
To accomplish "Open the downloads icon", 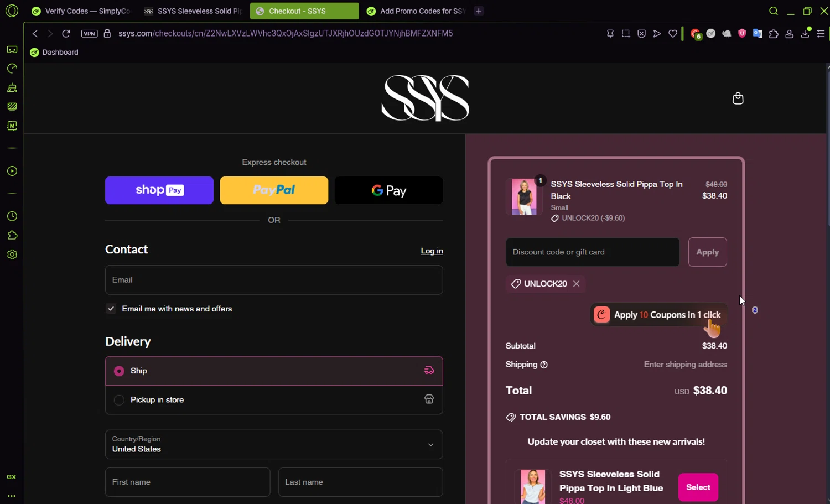I will coord(806,33).
